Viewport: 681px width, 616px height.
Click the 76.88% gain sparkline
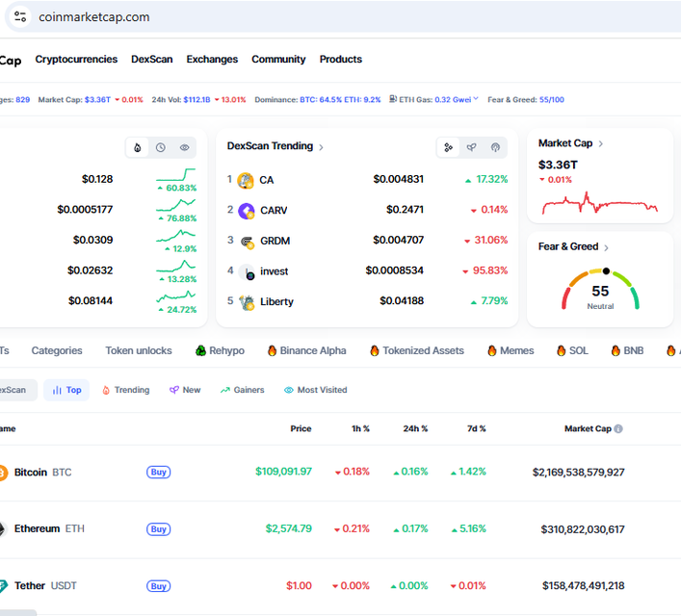coord(176,204)
